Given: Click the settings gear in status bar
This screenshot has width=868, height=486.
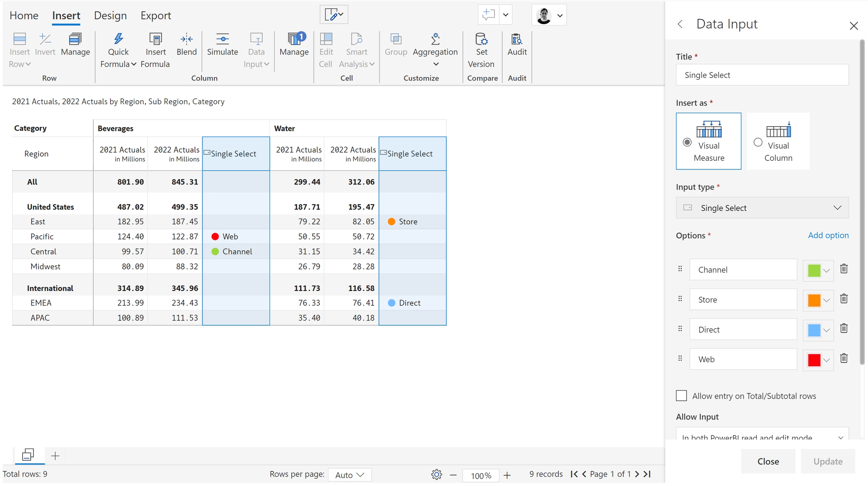Looking at the screenshot, I should click(x=436, y=474).
